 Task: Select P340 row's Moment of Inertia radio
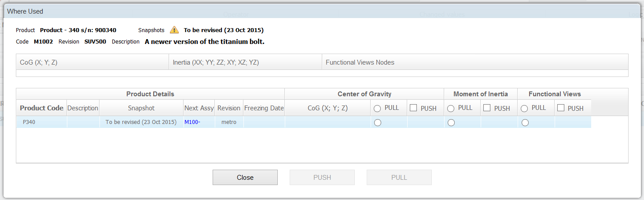451,123
